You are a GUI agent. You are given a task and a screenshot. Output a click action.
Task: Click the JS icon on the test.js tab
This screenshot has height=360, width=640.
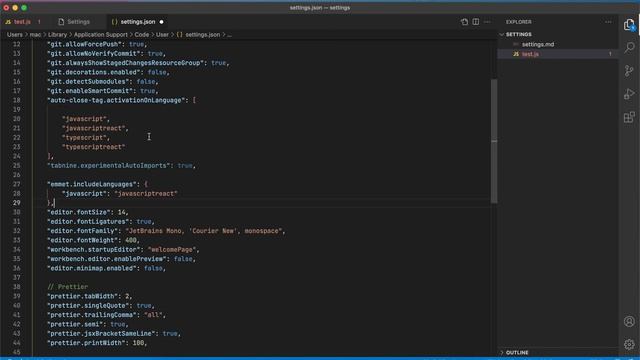[x=8, y=22]
